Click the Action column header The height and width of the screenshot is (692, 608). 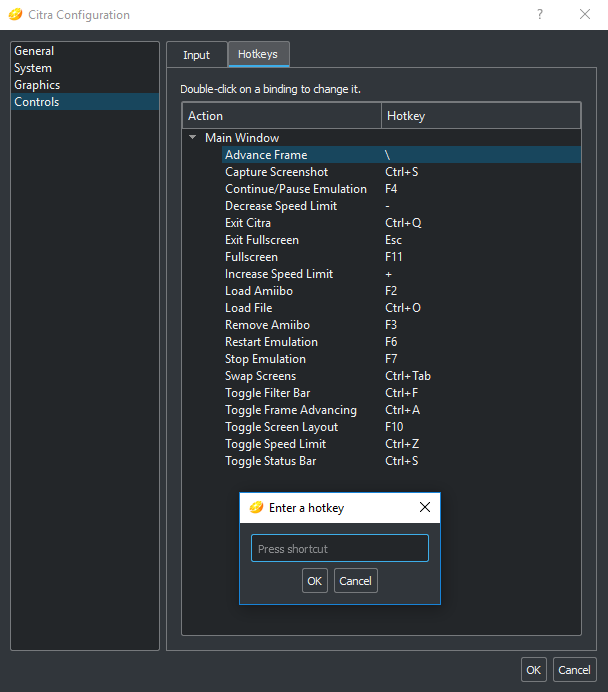tap(282, 116)
